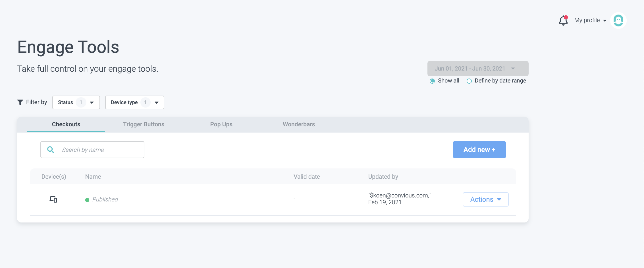Select the Show all radio option
The height and width of the screenshot is (268, 644).
[432, 81]
